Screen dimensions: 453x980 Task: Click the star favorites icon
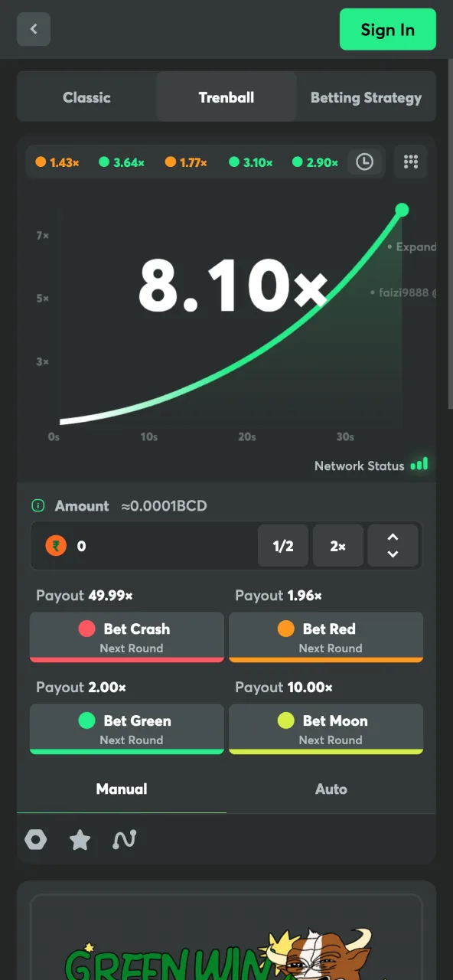click(80, 839)
